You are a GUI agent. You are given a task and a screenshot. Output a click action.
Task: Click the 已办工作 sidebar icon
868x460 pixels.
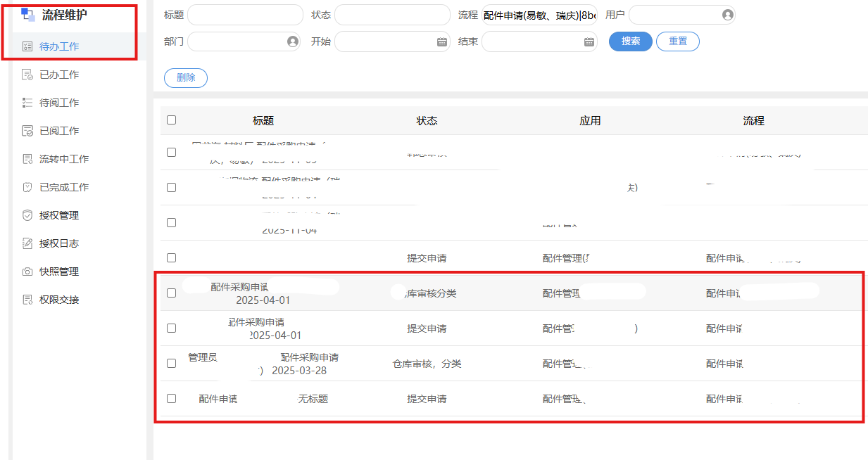(x=27, y=75)
